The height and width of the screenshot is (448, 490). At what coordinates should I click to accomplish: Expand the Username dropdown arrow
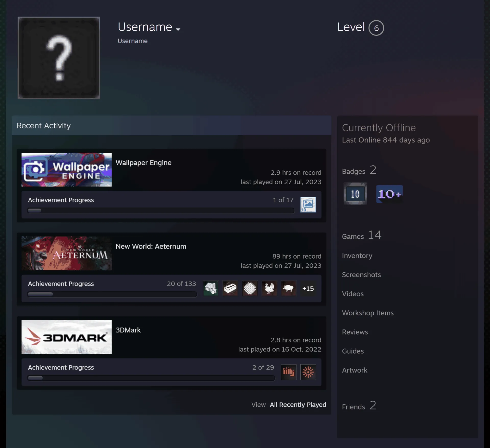[x=178, y=29]
